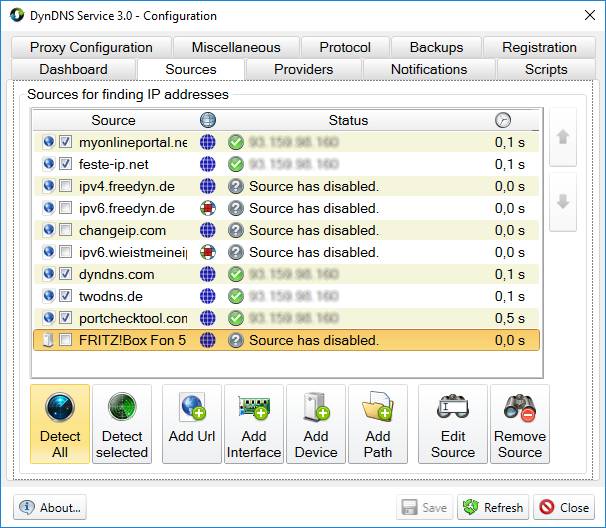Image resolution: width=606 pixels, height=528 pixels.
Task: Move selected source up with arrow
Action: (563, 137)
